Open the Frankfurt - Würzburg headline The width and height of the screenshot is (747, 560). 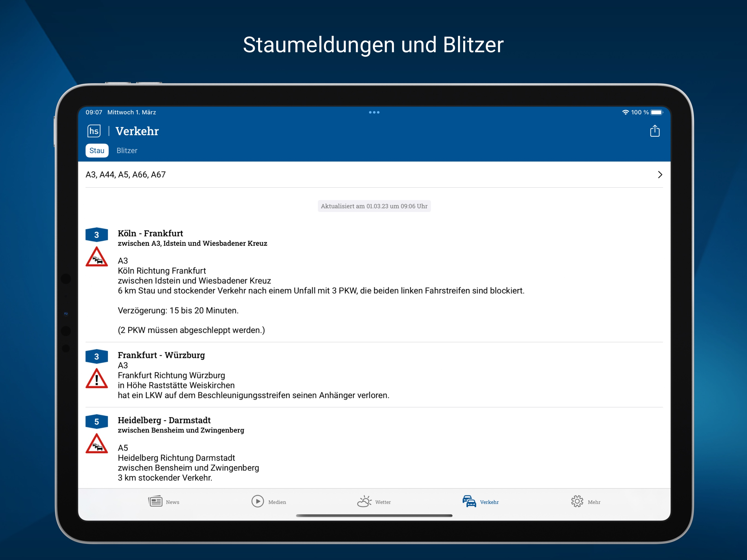tap(161, 355)
